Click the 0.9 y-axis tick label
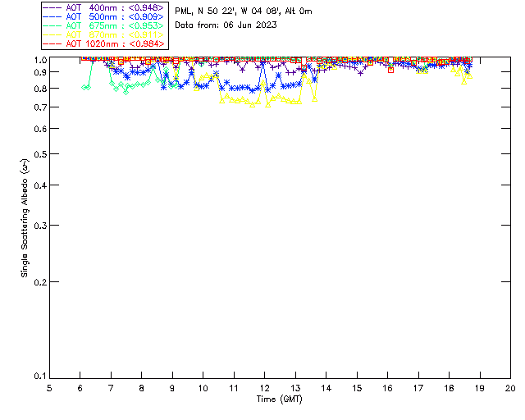Screen dimensions: 525x420 [40, 72]
